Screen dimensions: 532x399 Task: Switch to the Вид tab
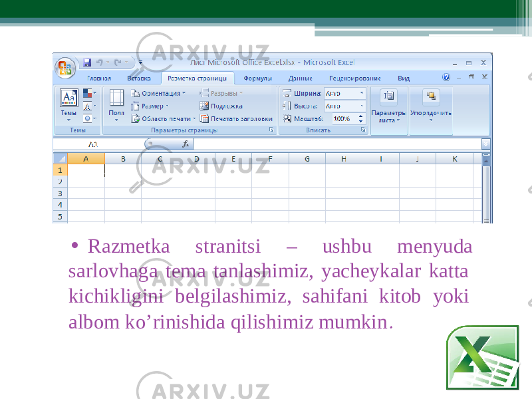(x=404, y=78)
